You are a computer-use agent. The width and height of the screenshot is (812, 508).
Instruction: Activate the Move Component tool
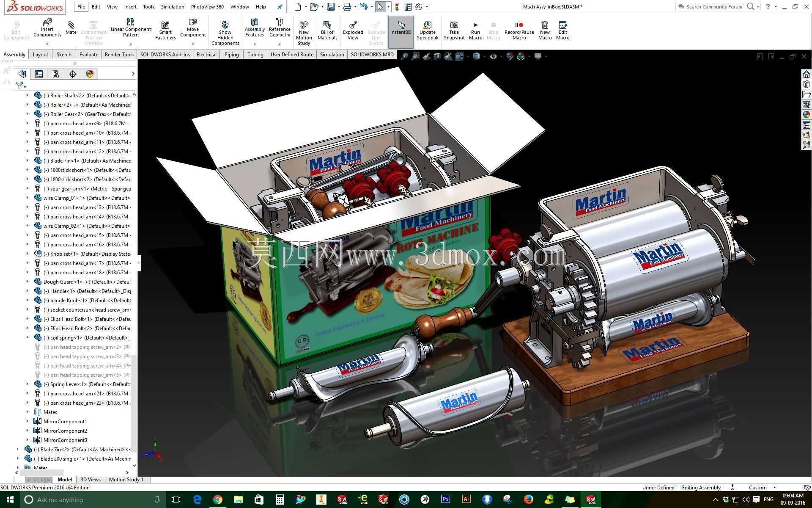coord(193,28)
